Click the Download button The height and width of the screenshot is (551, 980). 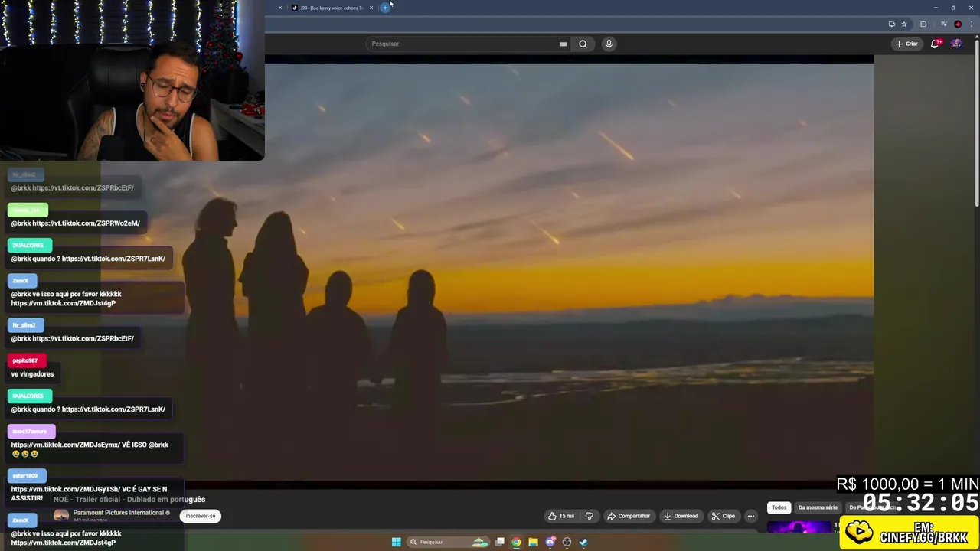[681, 516]
